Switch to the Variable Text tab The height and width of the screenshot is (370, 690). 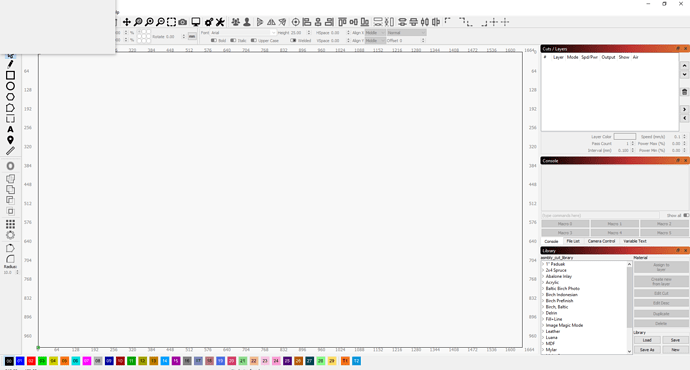click(635, 242)
